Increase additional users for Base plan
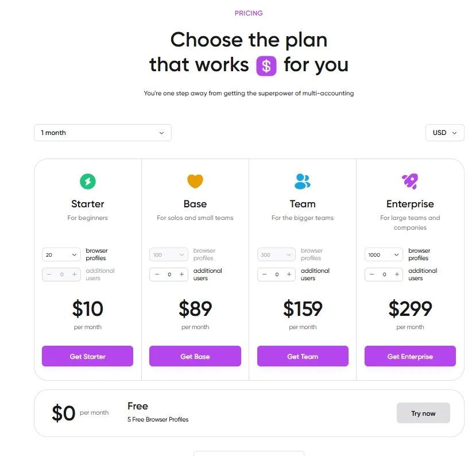The image size is (476, 456). (182, 275)
